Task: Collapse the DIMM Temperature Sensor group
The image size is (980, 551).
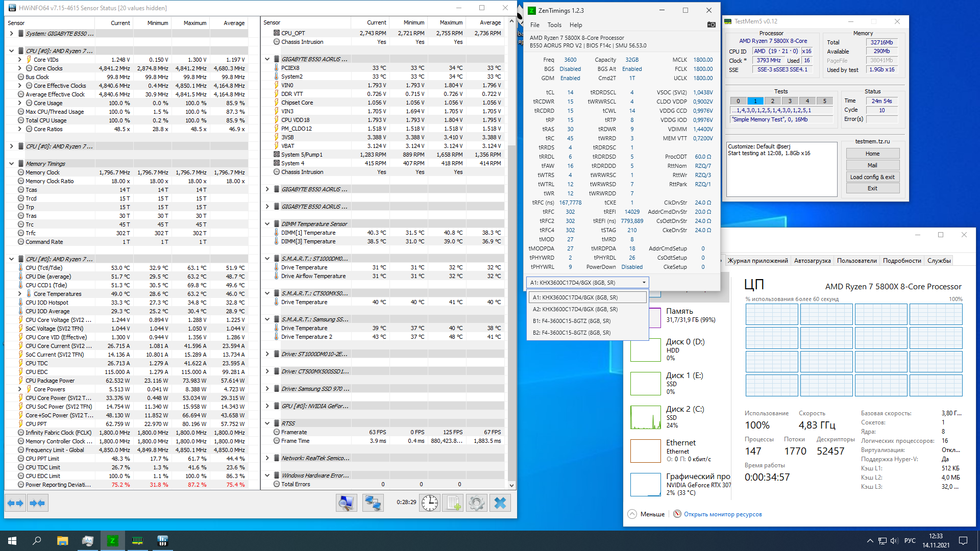Action: point(267,224)
